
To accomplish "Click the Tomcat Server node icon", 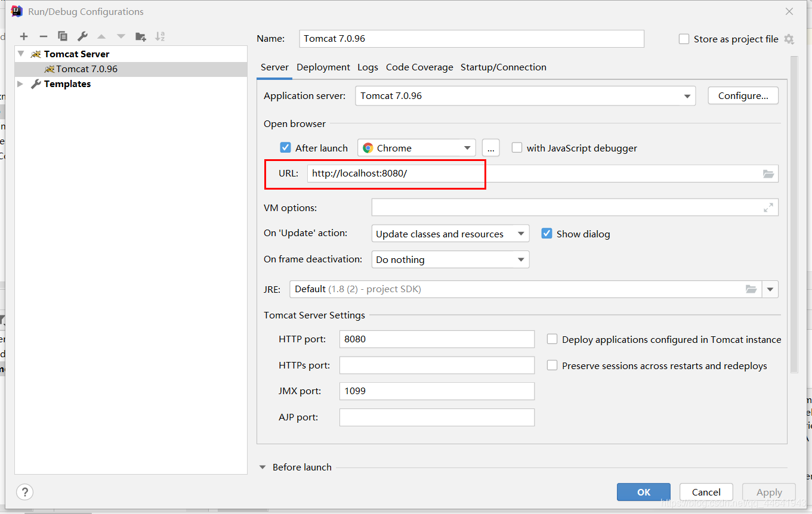I will (36, 54).
